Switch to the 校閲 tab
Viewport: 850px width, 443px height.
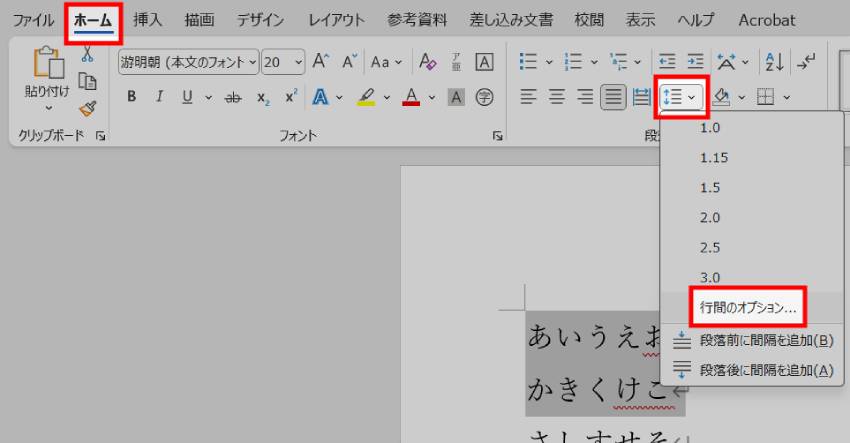tap(589, 21)
